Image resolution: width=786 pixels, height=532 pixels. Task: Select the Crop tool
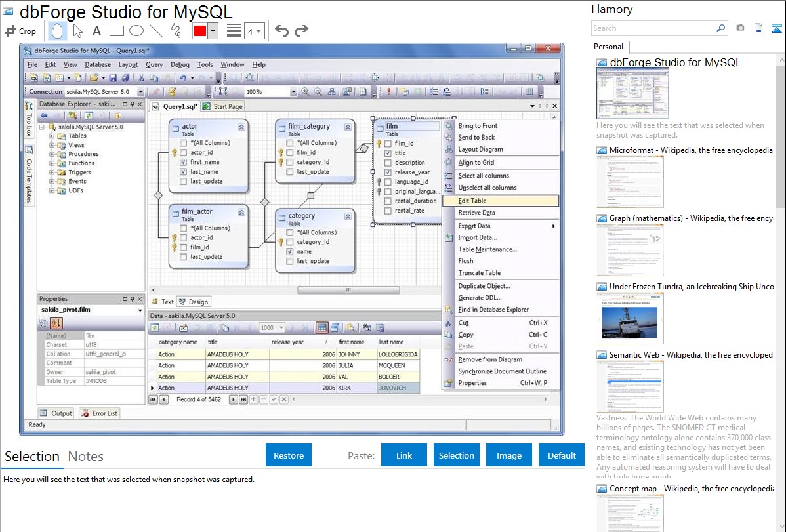click(x=20, y=31)
